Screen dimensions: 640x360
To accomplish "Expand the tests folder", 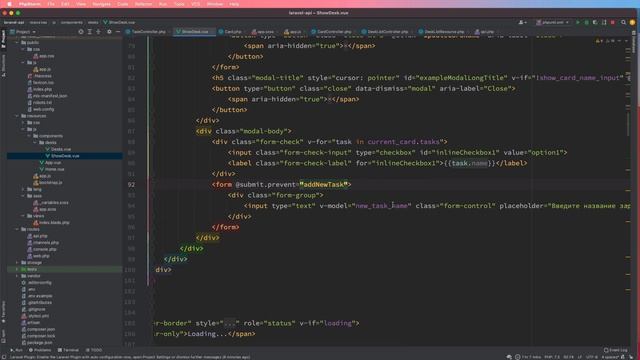I will click(17, 269).
